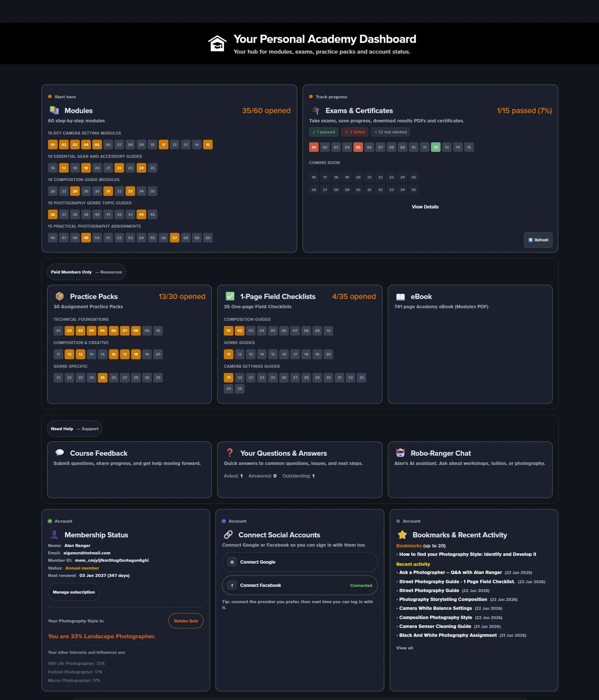Open View all recent activity

click(404, 648)
